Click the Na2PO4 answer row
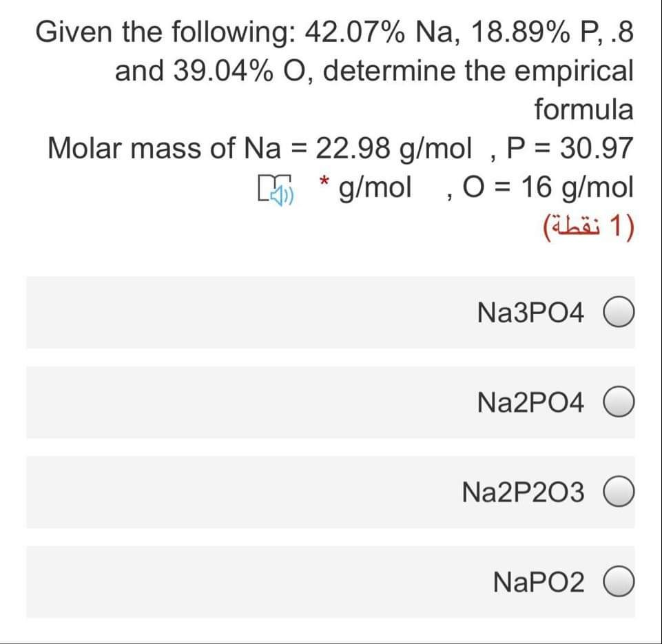The width and height of the screenshot is (662, 644). coord(331,402)
